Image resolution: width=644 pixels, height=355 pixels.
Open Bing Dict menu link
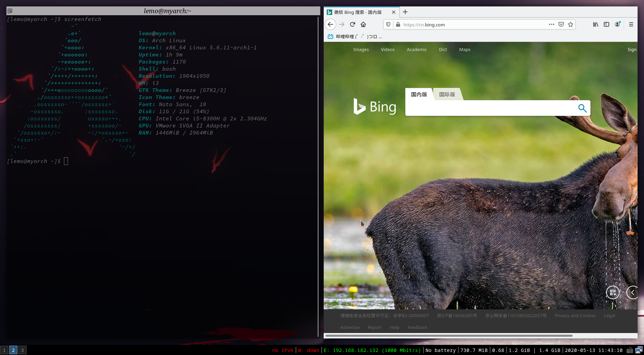(443, 49)
